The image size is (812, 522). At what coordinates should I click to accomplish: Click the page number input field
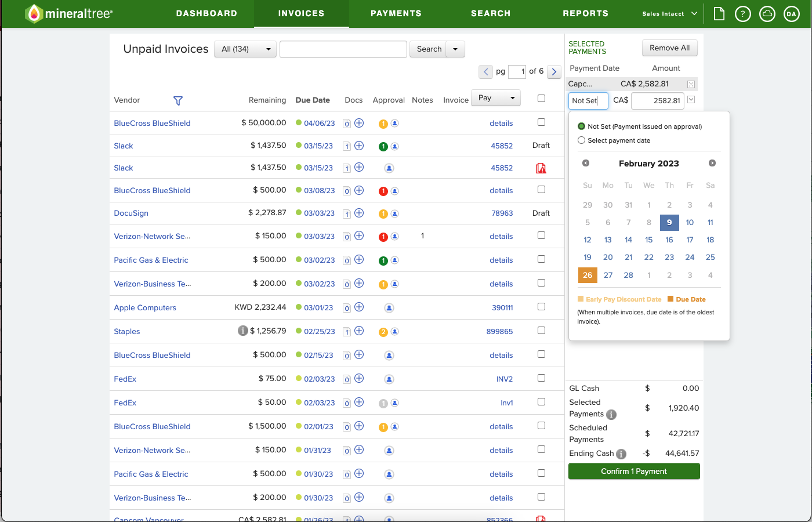tap(517, 72)
